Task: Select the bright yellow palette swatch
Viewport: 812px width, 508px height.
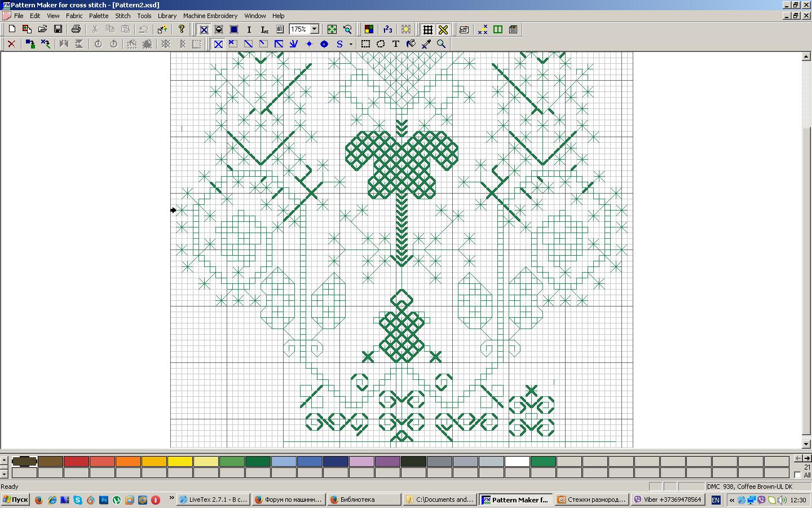Action: coord(180,461)
